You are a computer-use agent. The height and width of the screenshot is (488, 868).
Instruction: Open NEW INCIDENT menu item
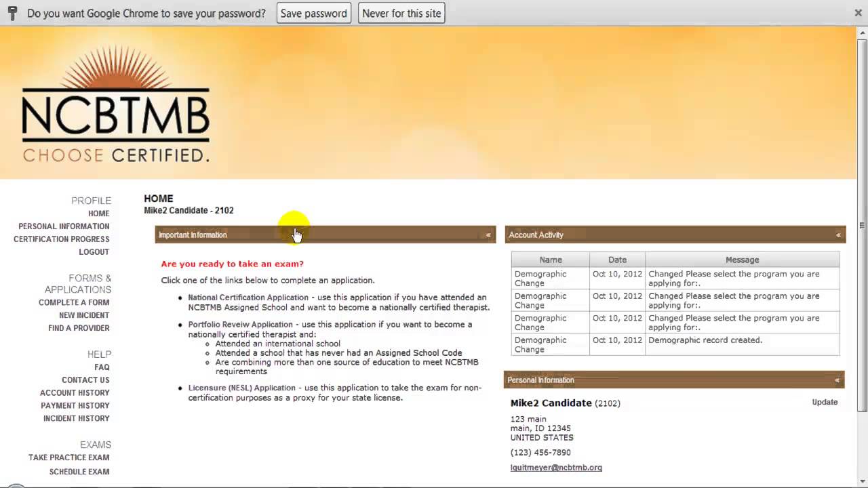(84, 316)
